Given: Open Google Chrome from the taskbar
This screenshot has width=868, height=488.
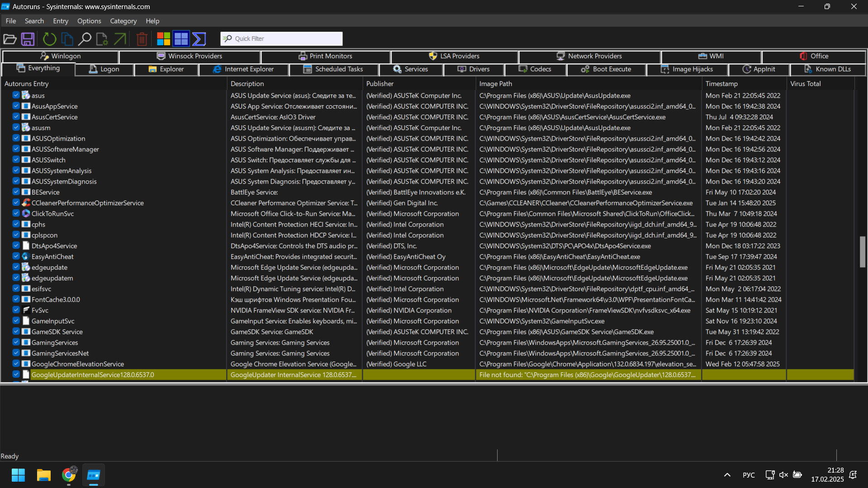Looking at the screenshot, I should [69, 475].
